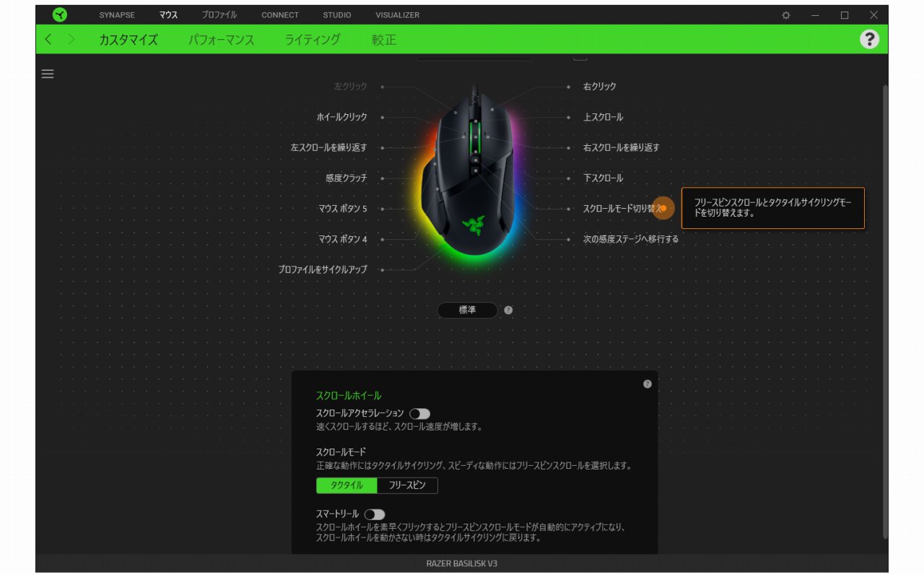Select the 較正 subtab

pos(384,40)
